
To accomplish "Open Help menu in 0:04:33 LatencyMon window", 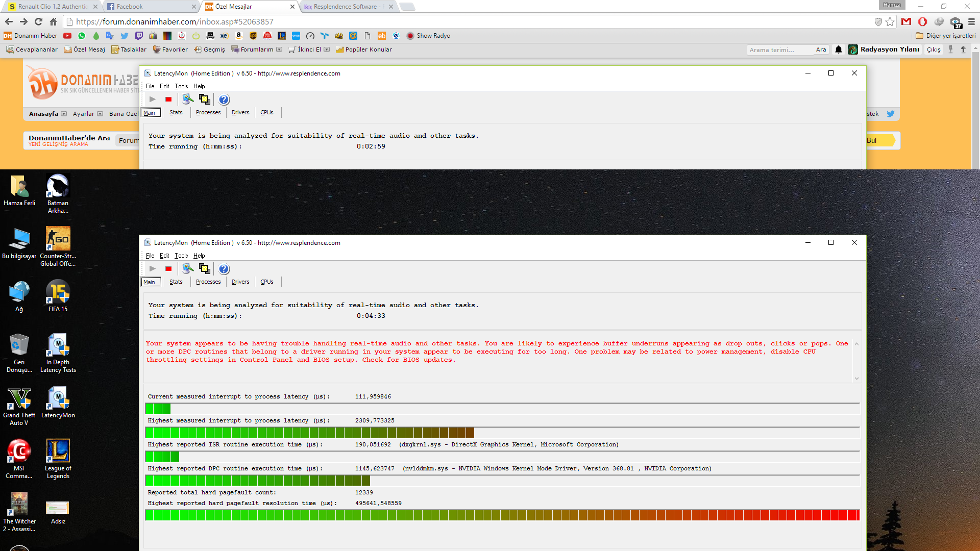I will point(199,256).
